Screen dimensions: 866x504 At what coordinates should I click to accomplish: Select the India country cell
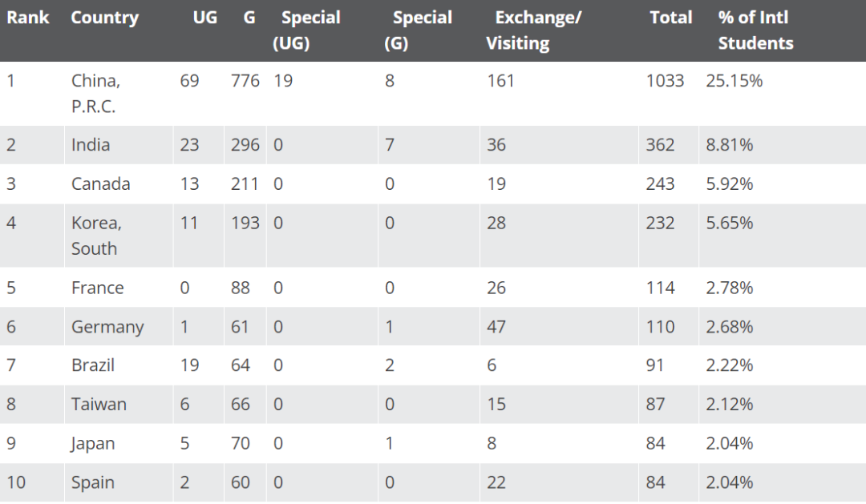tap(91, 145)
